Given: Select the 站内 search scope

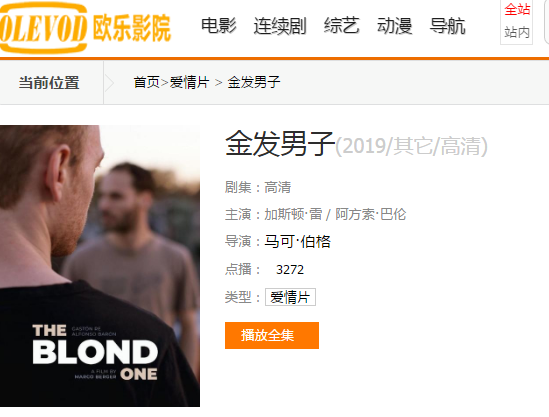Looking at the screenshot, I should tap(517, 33).
